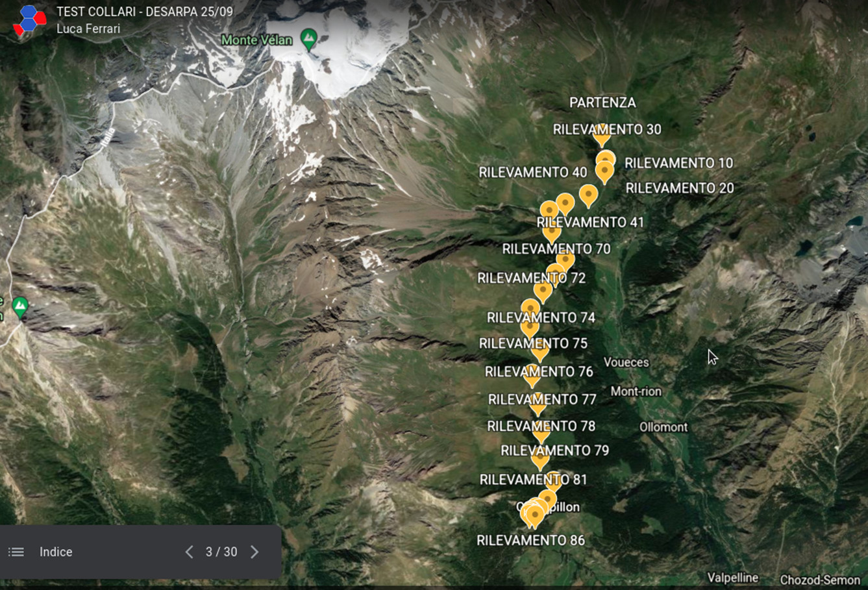Open the Indice button

(56, 552)
